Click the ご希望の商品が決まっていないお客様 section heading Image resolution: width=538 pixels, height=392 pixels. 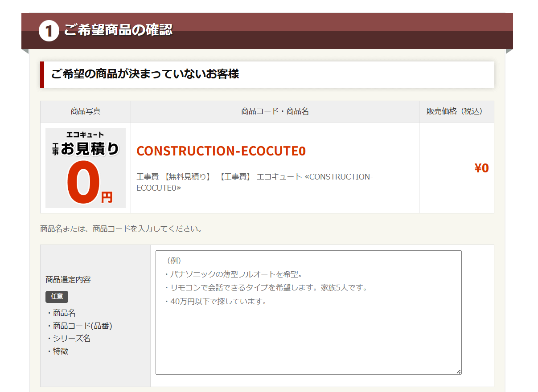145,74
